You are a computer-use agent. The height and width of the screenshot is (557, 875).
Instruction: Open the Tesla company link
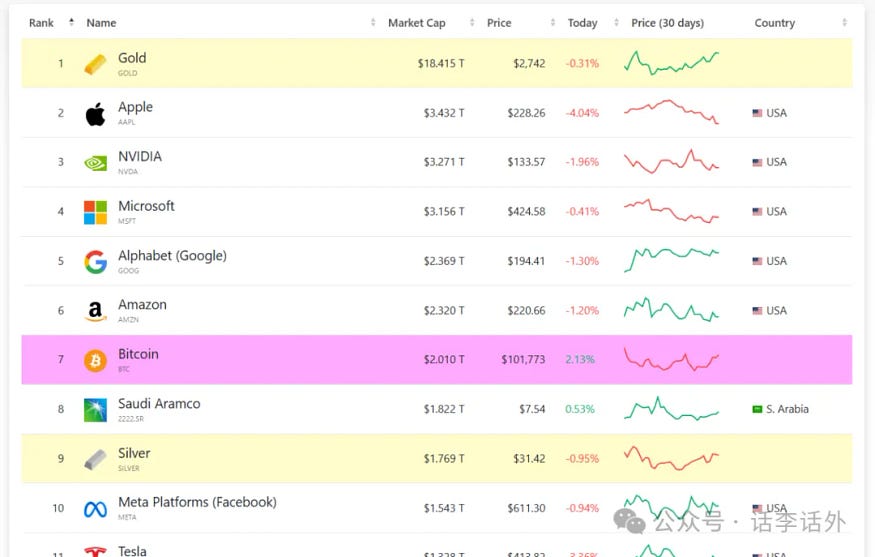[132, 551]
